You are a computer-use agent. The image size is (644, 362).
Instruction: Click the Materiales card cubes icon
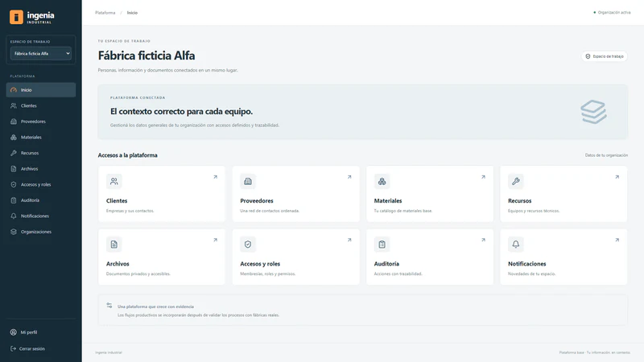pyautogui.click(x=382, y=181)
